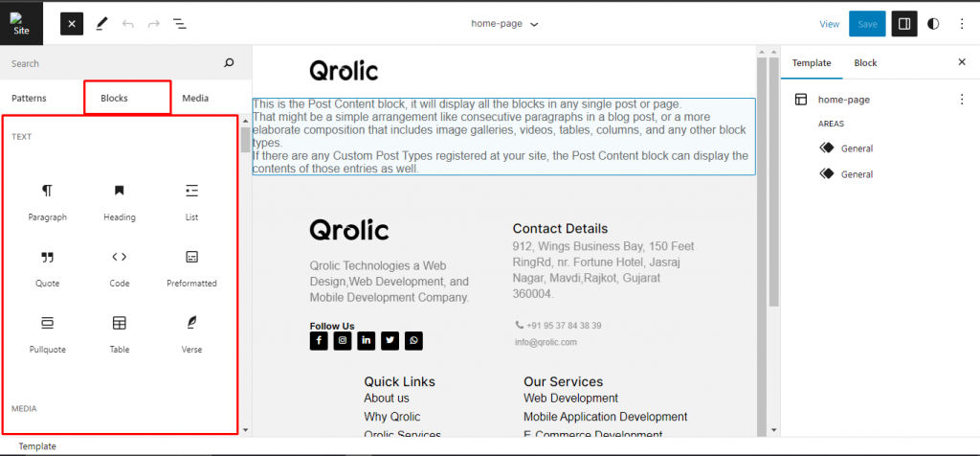Click the Quick Links heading

coord(399,381)
